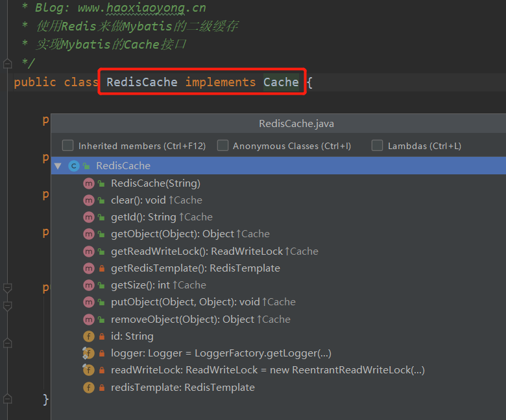The width and height of the screenshot is (506, 420).
Task: Click method icon next to getId()
Action: 89,217
